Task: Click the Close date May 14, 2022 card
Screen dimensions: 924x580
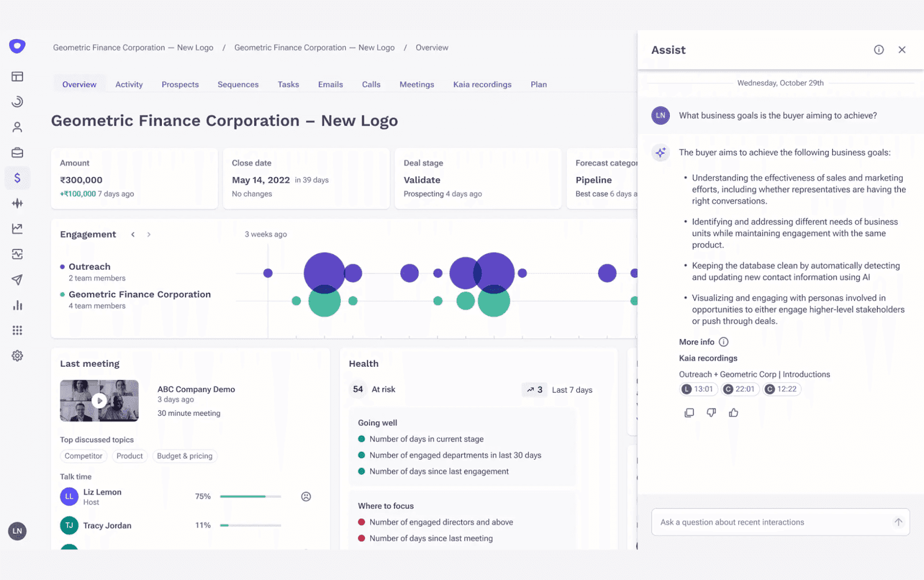Action: (306, 179)
